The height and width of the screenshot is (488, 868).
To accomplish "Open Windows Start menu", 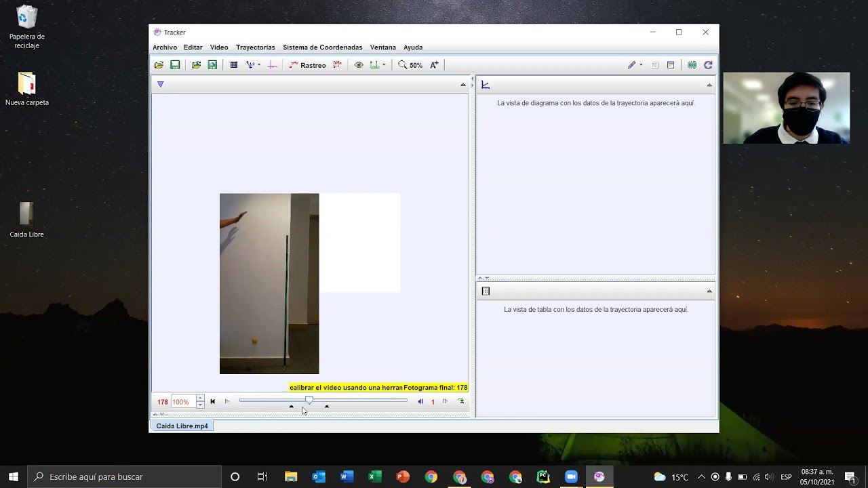I will coord(14,476).
